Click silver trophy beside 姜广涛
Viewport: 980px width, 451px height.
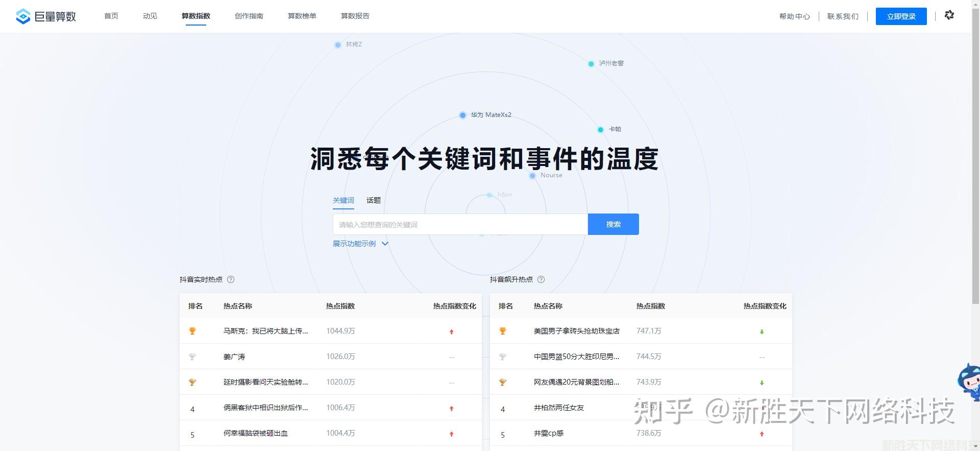192,357
